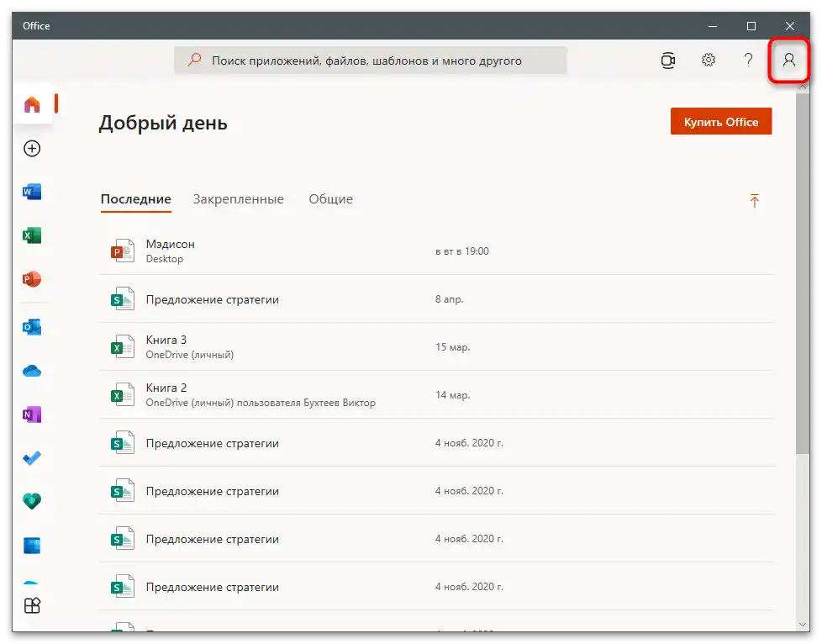822x644 pixels.
Task: Show all apps via the grid icon
Action: coord(32,605)
